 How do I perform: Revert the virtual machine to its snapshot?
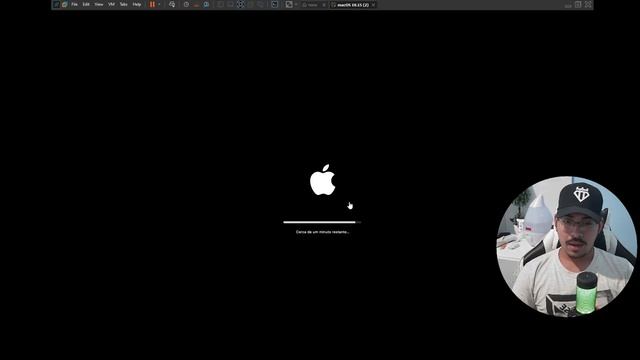196,4
